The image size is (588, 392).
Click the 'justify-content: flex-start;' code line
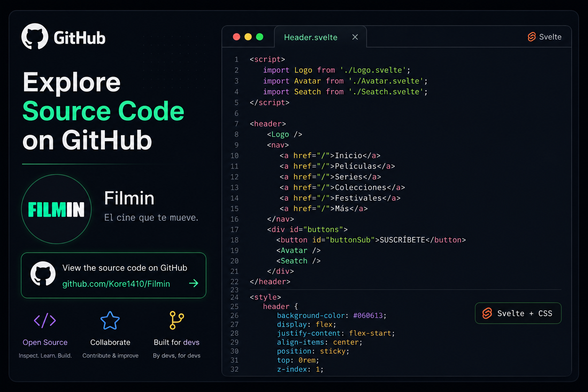coord(336,333)
